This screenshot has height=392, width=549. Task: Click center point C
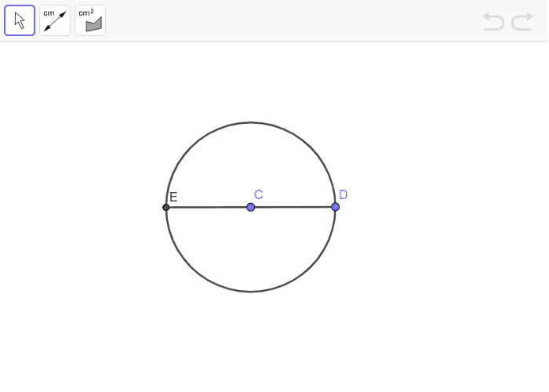pyautogui.click(x=251, y=207)
